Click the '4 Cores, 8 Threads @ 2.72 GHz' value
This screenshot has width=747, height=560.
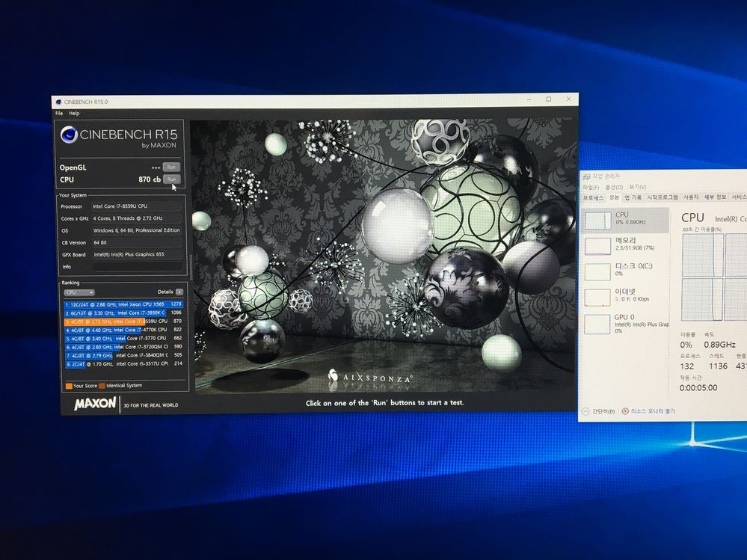coord(137,218)
